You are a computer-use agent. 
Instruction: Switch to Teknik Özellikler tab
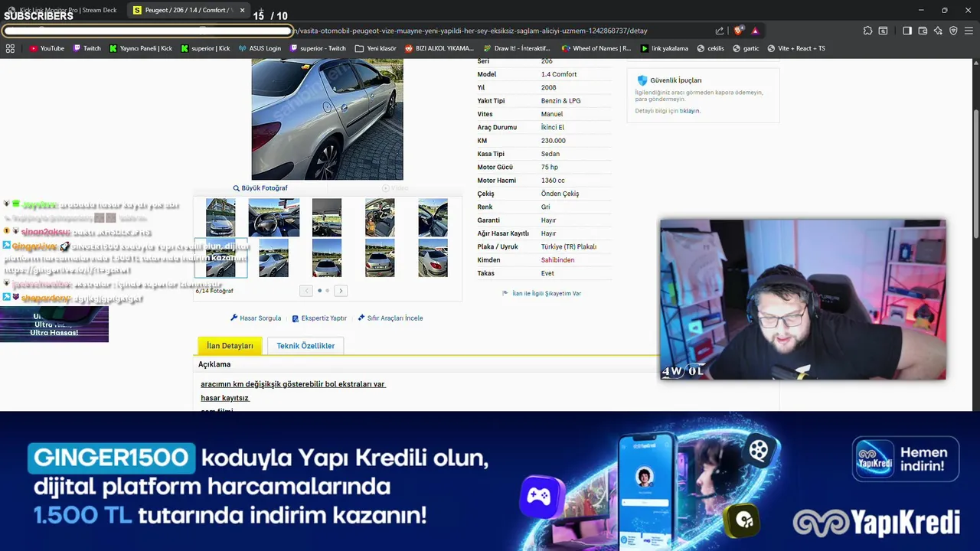pos(305,346)
